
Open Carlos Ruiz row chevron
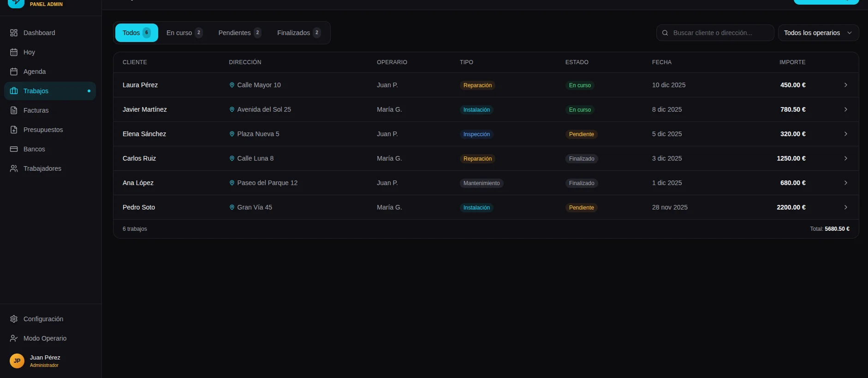coord(846,158)
